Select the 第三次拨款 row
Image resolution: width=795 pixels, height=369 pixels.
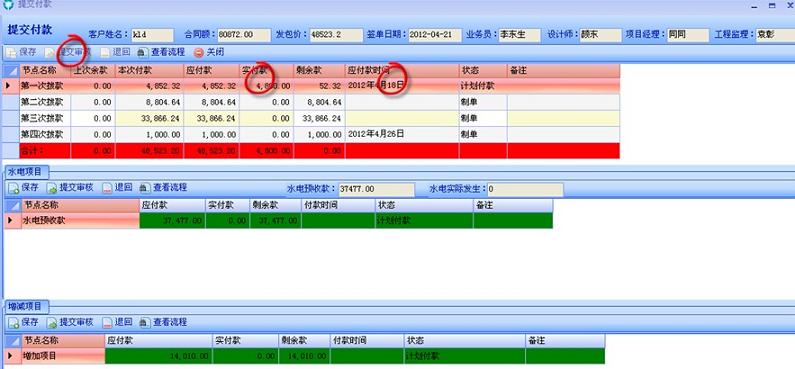[x=311, y=119]
